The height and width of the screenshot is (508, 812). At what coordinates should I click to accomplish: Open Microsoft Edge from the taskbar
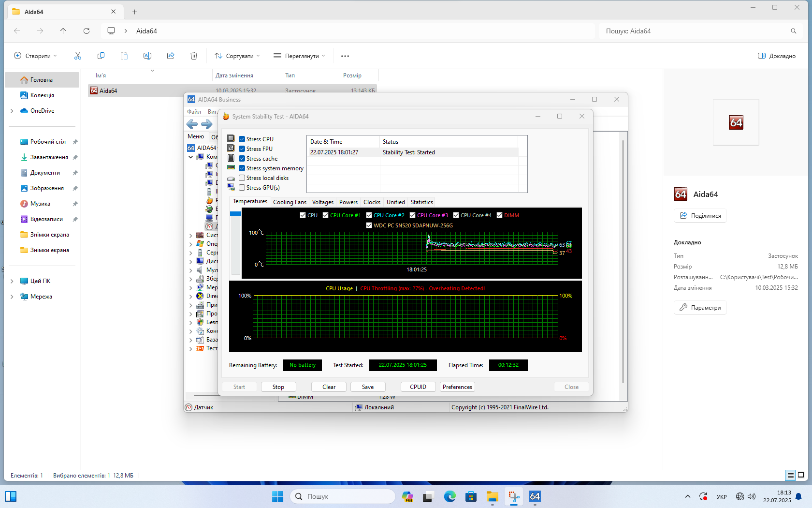coord(449,496)
